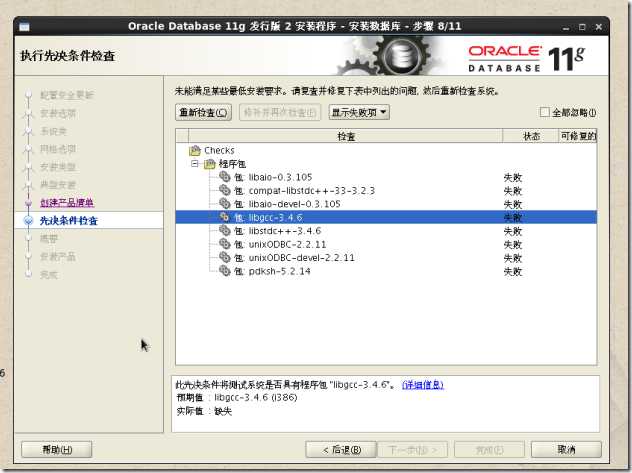
Task: Click the 失败 status of libaio-0.3.105
Action: pyautogui.click(x=513, y=178)
